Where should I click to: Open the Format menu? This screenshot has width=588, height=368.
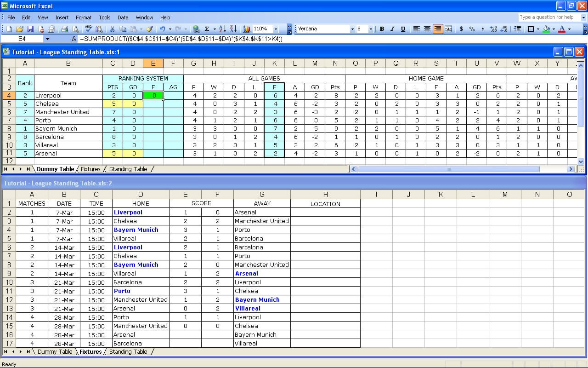coord(84,17)
